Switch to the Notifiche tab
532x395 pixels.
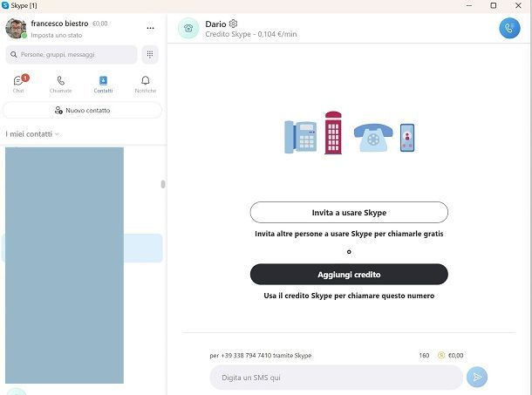click(146, 85)
